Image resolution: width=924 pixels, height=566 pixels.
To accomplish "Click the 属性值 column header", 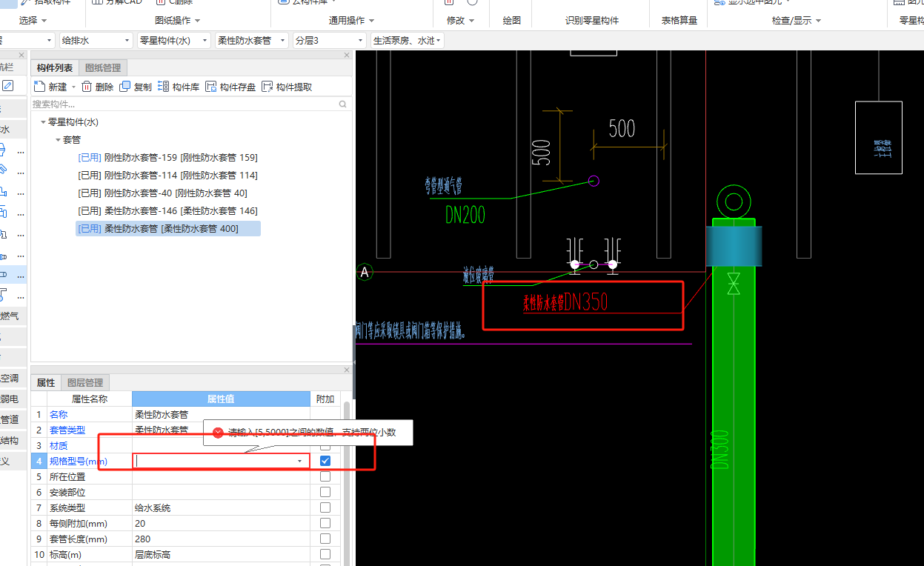I will [221, 399].
